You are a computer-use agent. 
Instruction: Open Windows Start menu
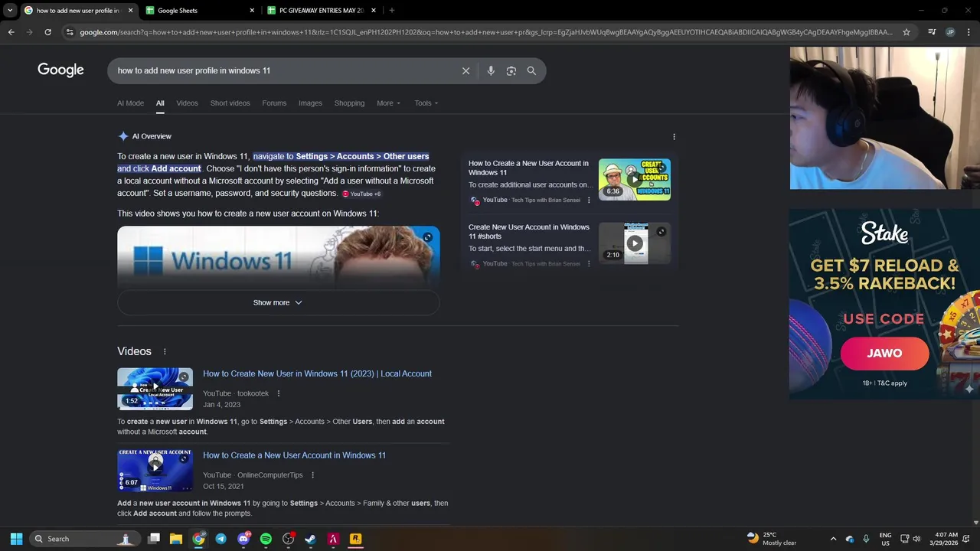16,539
